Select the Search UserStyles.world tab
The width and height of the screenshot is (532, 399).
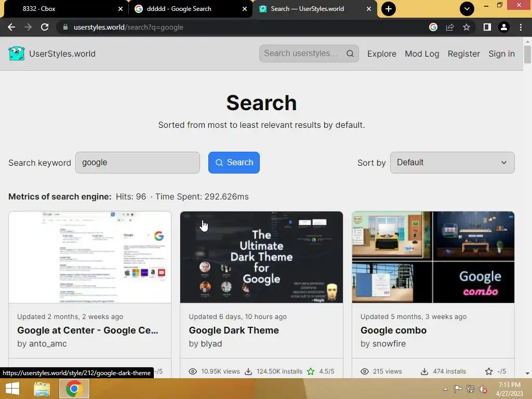coord(315,9)
